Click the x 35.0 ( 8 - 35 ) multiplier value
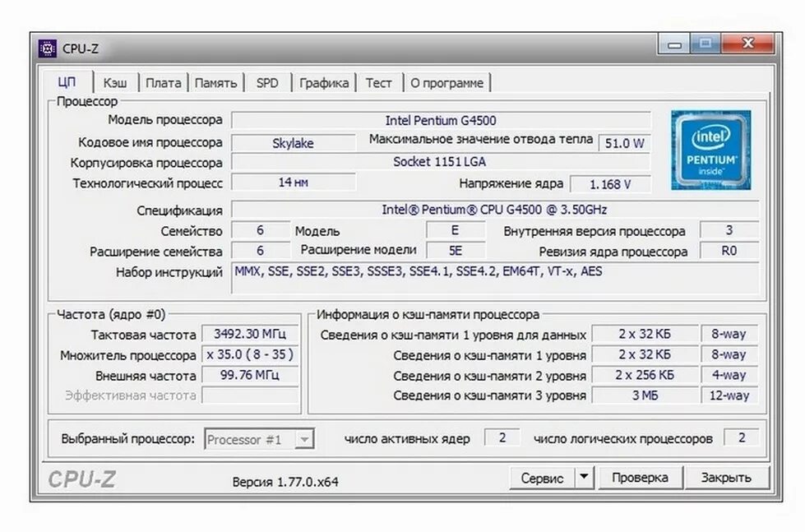The height and width of the screenshot is (532, 805). click(250, 354)
